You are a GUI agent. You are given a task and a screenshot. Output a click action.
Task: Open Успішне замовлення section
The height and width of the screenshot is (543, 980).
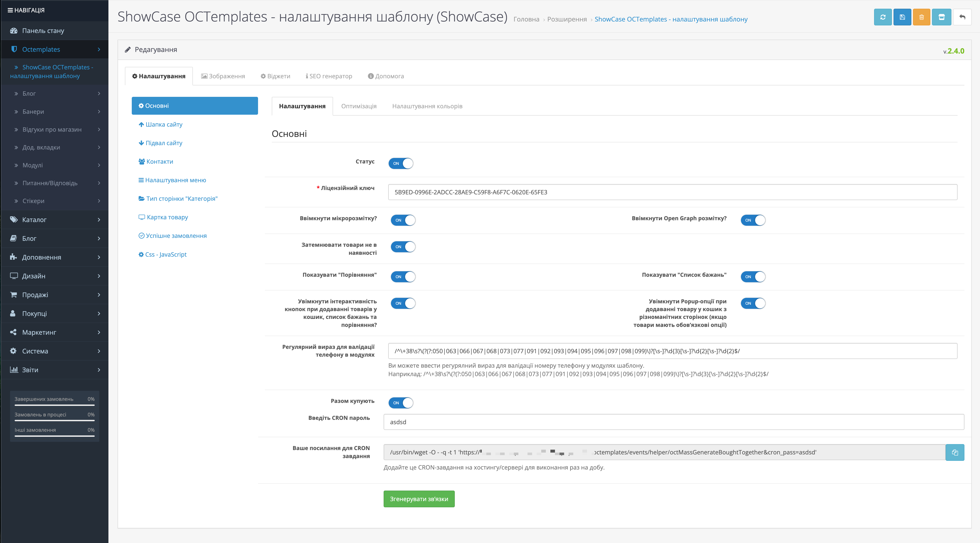point(172,236)
